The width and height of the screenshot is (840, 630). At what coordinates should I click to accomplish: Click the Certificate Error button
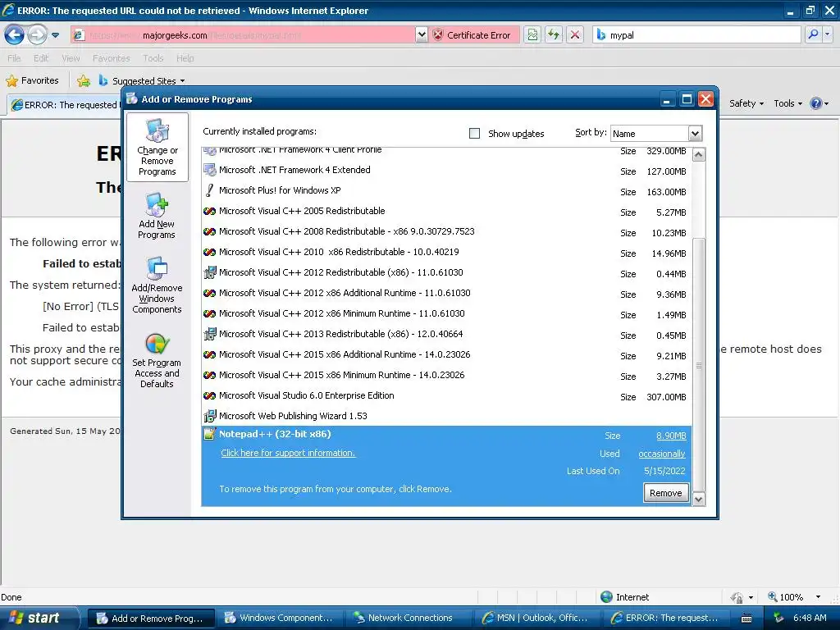tap(475, 34)
